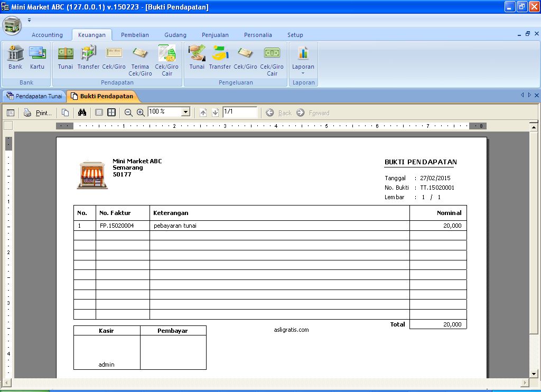Switch to the Pendapatan Tunai document tab
Screen dimensions: 541x392
[x=34, y=96]
